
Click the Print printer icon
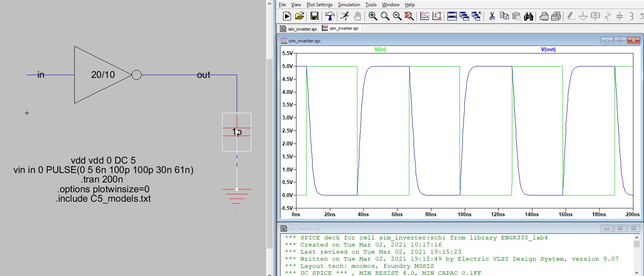coord(544,16)
